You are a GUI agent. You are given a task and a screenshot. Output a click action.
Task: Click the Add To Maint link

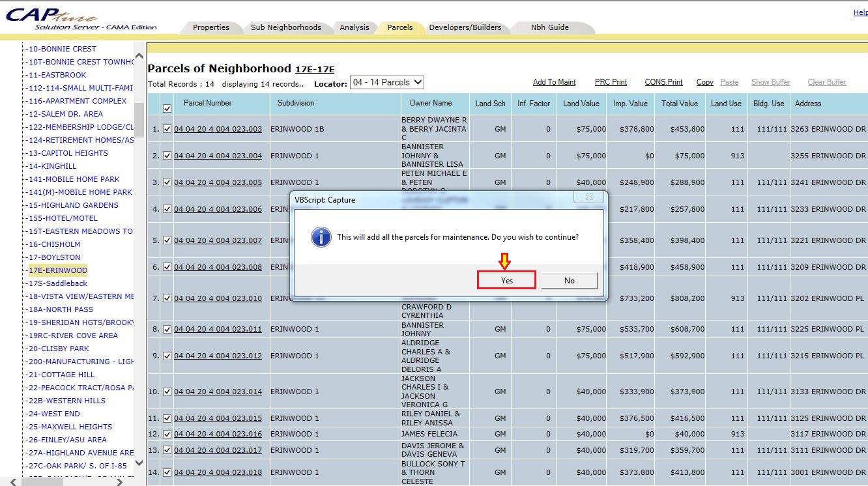[554, 82]
